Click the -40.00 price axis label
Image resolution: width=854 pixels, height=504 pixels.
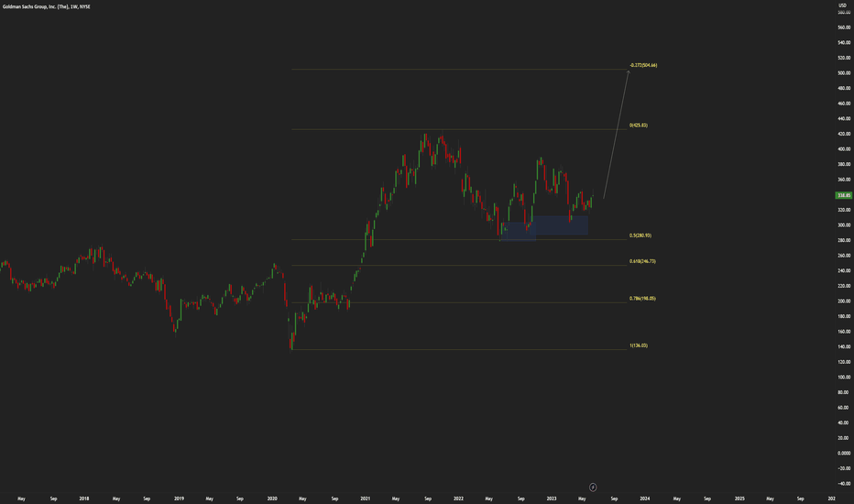click(844, 484)
